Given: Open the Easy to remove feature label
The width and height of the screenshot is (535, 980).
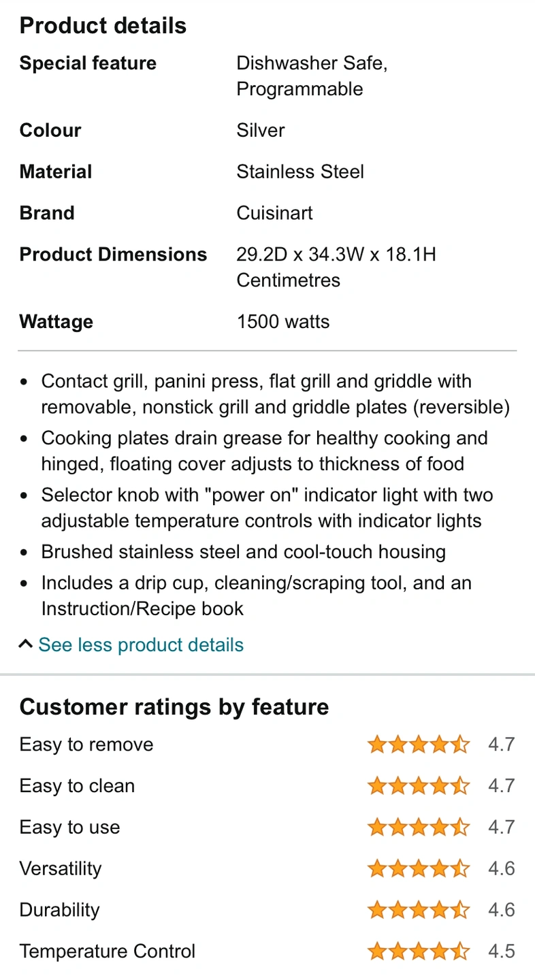Looking at the screenshot, I should click(86, 745).
